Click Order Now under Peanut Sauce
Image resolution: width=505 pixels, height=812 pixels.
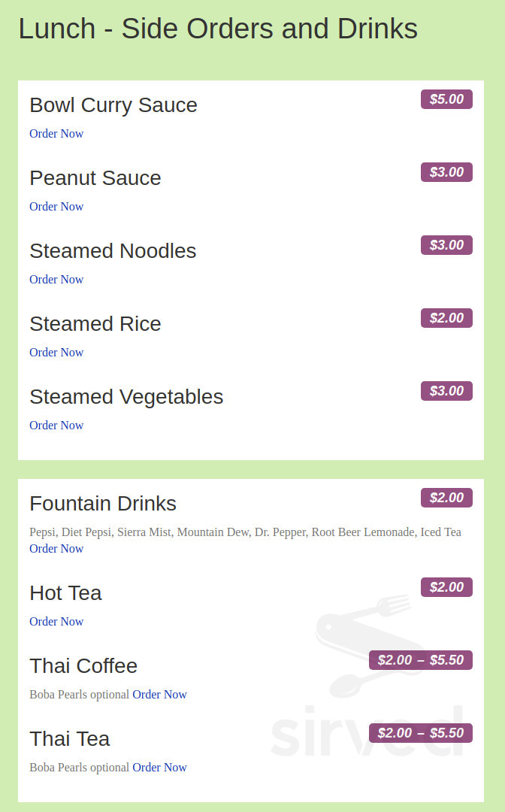pyautogui.click(x=56, y=206)
